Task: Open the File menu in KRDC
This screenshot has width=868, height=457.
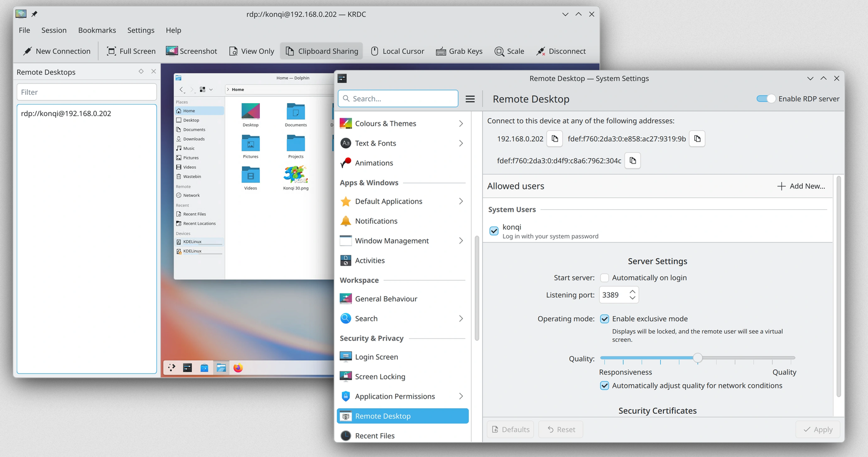Action: click(25, 30)
